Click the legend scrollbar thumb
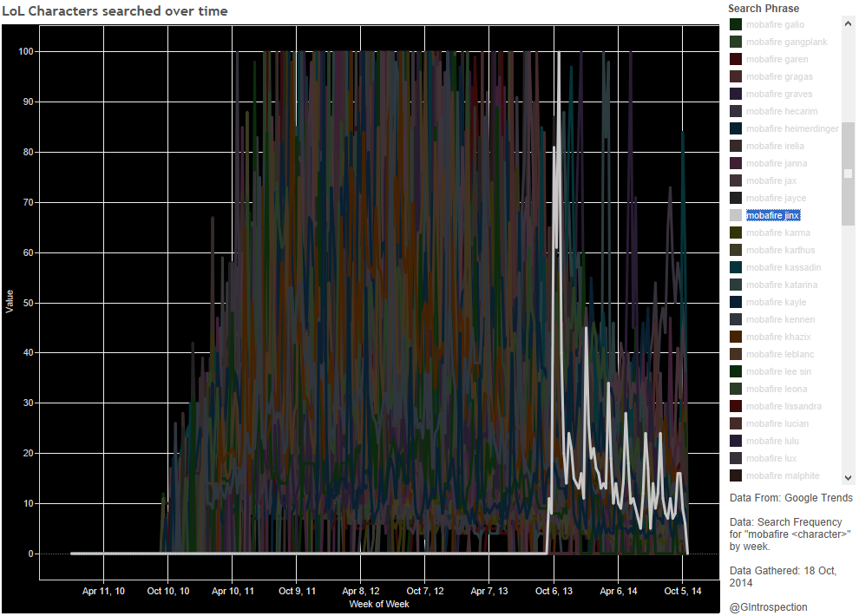Image resolution: width=859 pixels, height=616 pixels. click(848, 174)
